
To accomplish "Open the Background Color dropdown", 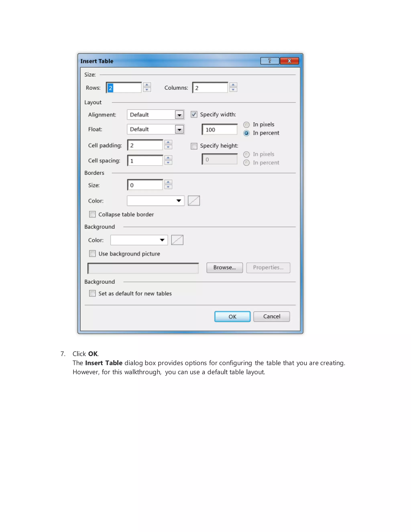I will point(162,240).
